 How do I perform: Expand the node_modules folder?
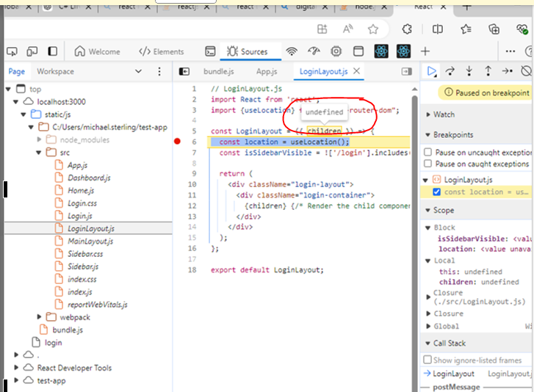[x=39, y=139]
